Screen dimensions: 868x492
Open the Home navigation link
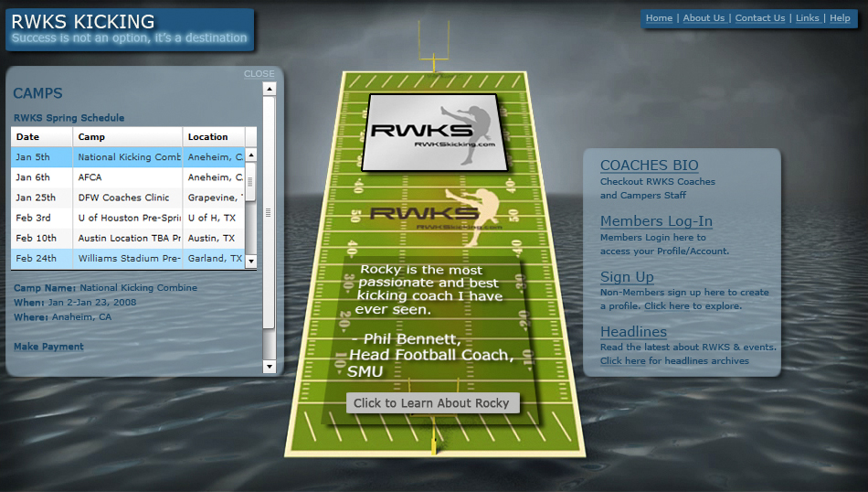click(659, 17)
